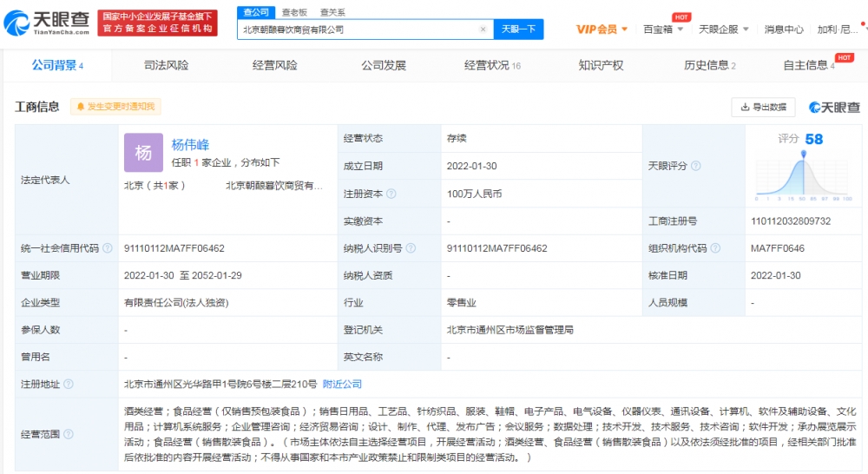868x474 pixels.
Task: Open legal representative 杨伟峰 profile link
Action: [x=190, y=144]
